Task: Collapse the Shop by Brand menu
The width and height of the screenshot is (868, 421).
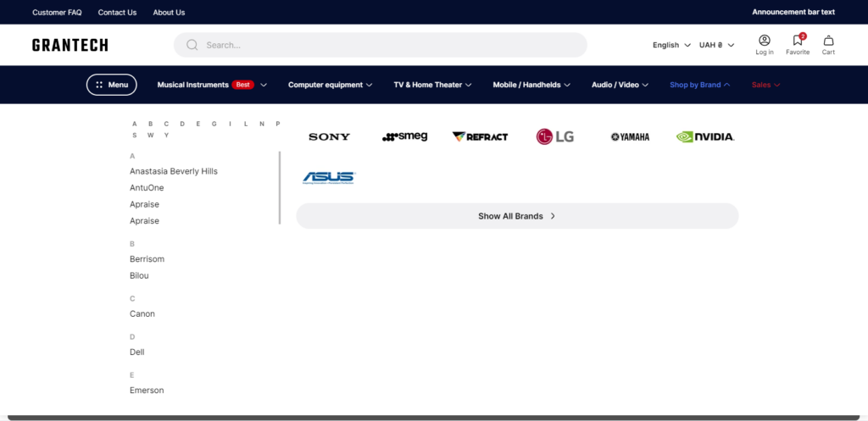Action: click(x=699, y=85)
